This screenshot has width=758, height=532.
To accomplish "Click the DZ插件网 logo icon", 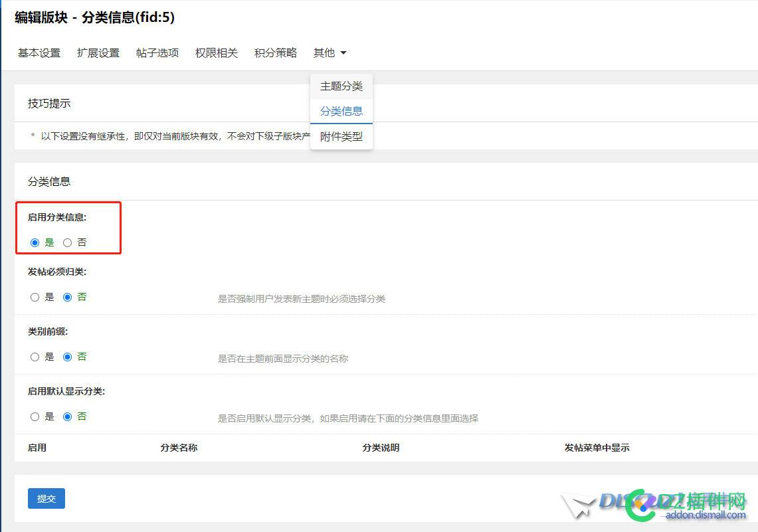I will pyautogui.click(x=639, y=505).
